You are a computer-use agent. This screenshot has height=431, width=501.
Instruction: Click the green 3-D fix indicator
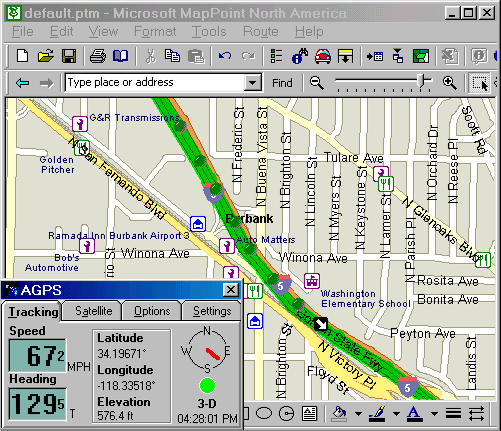(207, 386)
